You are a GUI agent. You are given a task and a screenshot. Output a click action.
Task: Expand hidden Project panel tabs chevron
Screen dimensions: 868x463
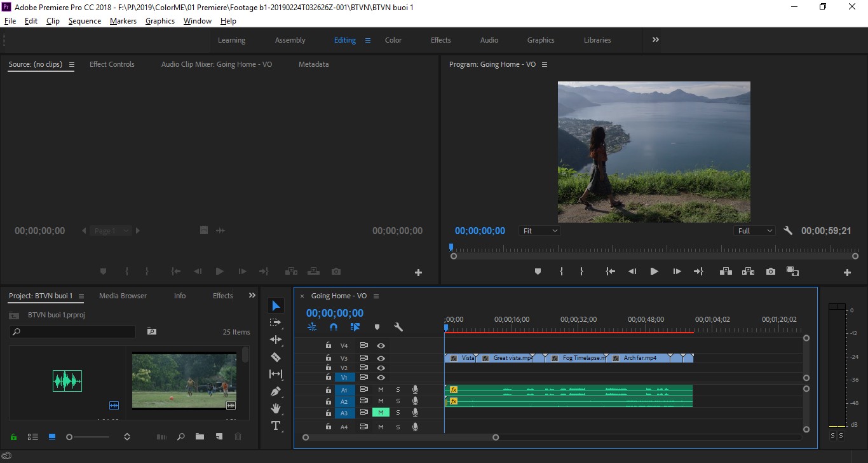pos(252,295)
